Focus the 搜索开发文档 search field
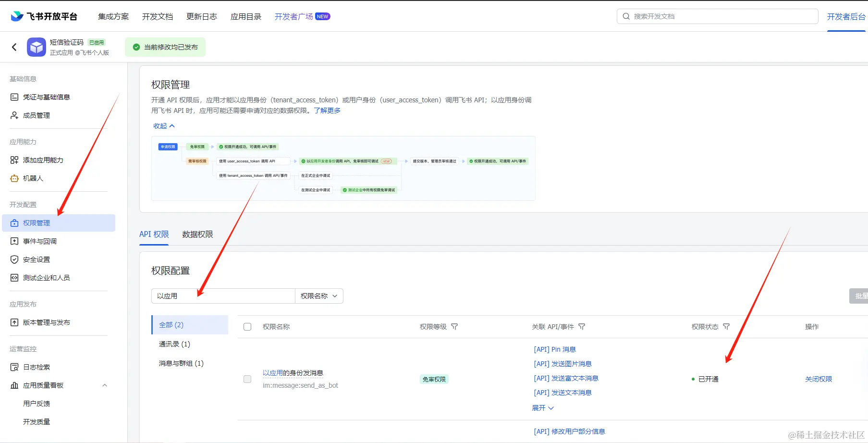The width and height of the screenshot is (868, 443). pos(718,16)
